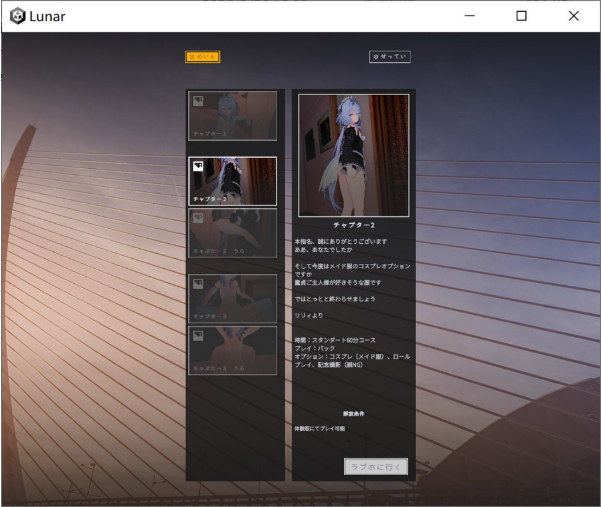Viewport: 601px width, 507px height.
Task: Close the Lunar window
Action: (x=573, y=16)
